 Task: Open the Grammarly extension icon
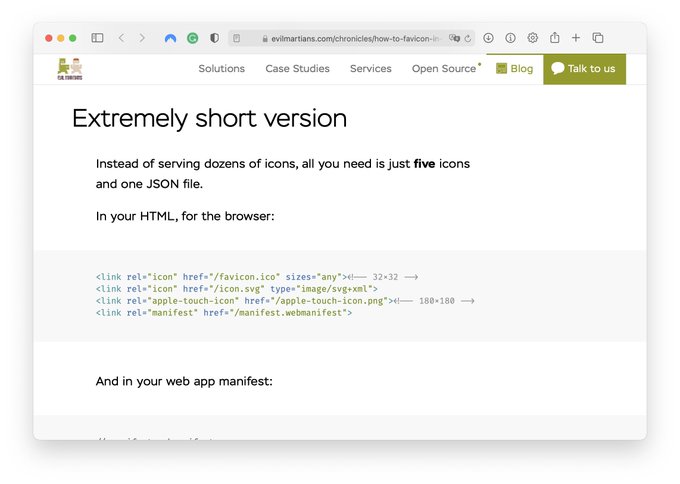click(x=193, y=39)
